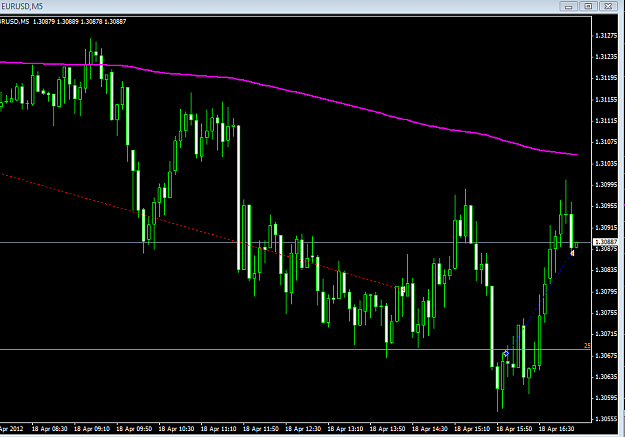Click the 1.30715 price scale label
The image size is (625, 437).
606,334
